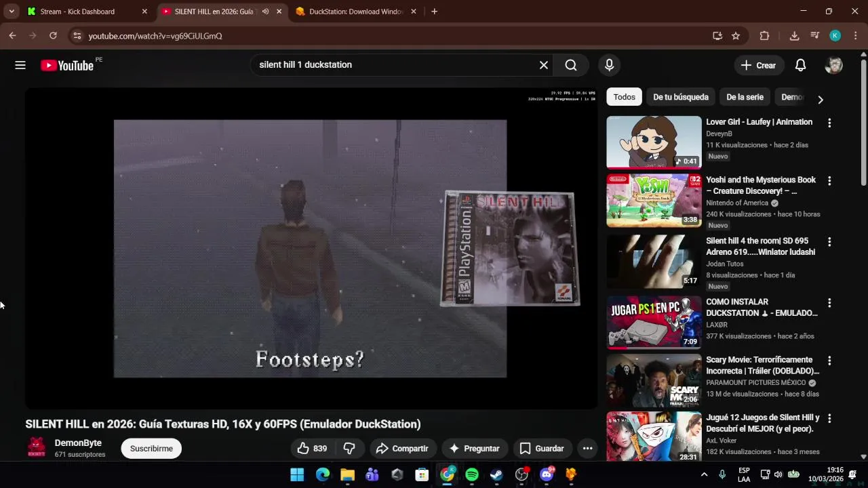Click the video player showing Footsteps?
The width and height of the screenshot is (868, 488).
pos(311,249)
